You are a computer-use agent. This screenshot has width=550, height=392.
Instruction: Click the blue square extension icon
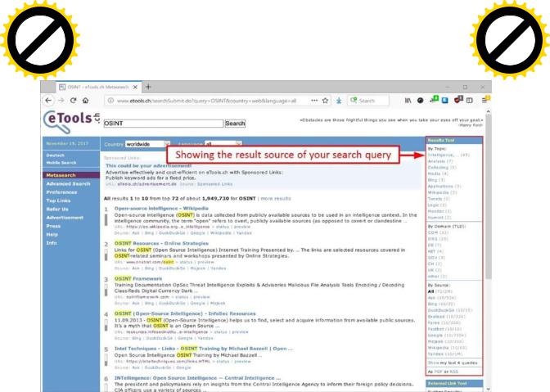tap(444, 101)
